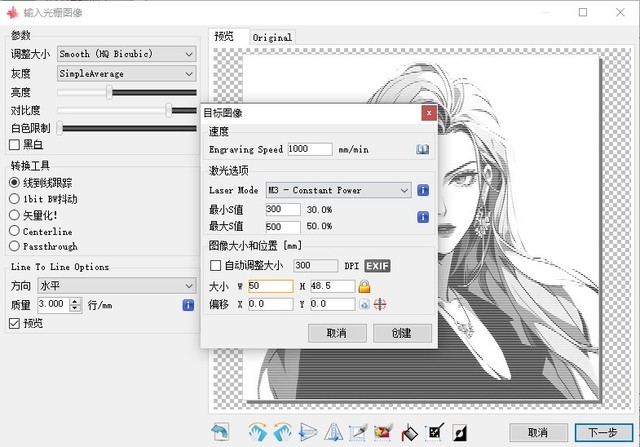Adjust the 白色限制 slider handle

(x=60, y=128)
